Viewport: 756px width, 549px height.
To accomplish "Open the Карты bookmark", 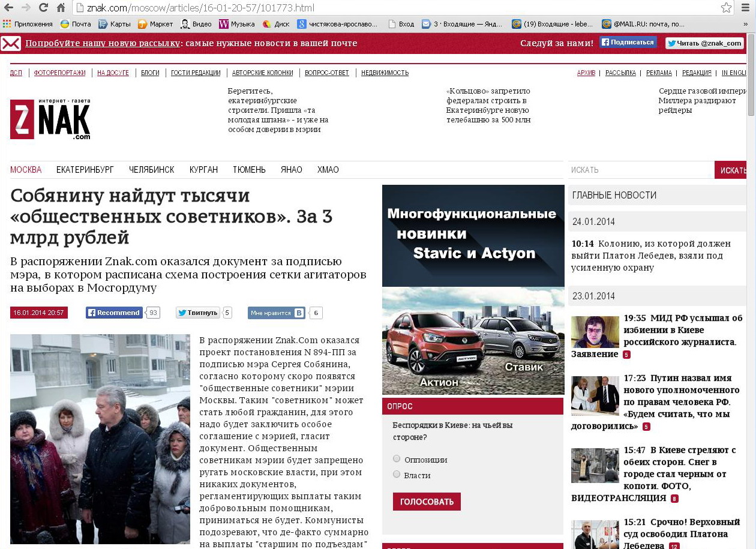I will (115, 24).
